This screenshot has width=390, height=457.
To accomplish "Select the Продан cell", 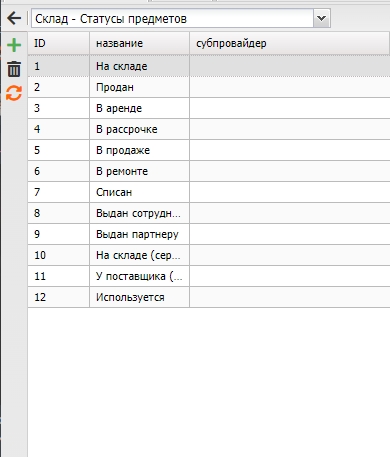I will pos(139,87).
